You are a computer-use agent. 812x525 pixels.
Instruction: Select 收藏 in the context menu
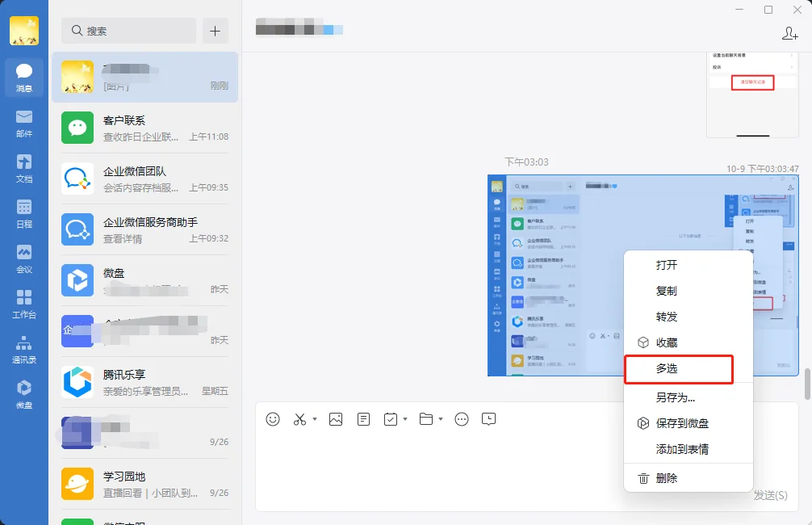689,342
